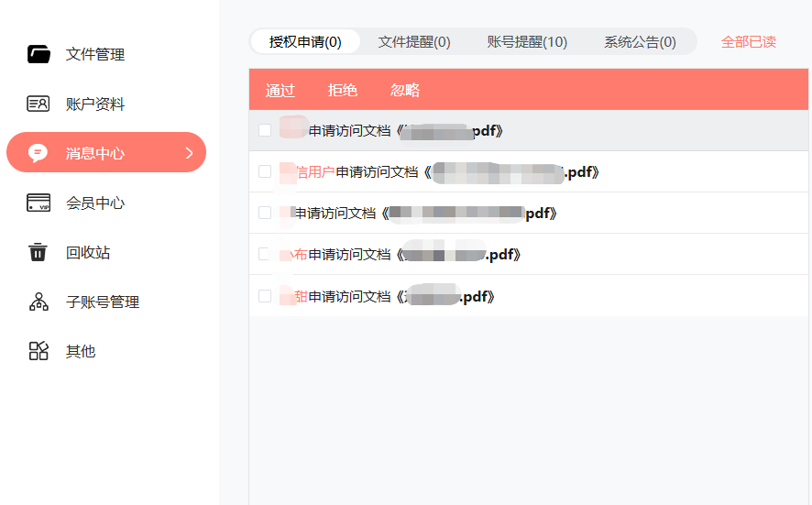Image resolution: width=812 pixels, height=505 pixels.
Task: Click the 会员中心 VIP card icon
Action: point(38,203)
